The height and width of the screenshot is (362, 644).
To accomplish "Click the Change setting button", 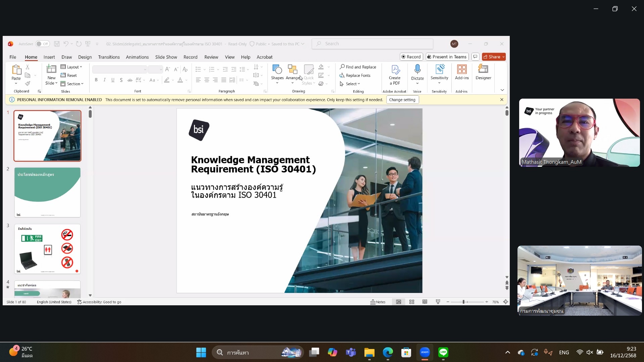I will pos(402,100).
